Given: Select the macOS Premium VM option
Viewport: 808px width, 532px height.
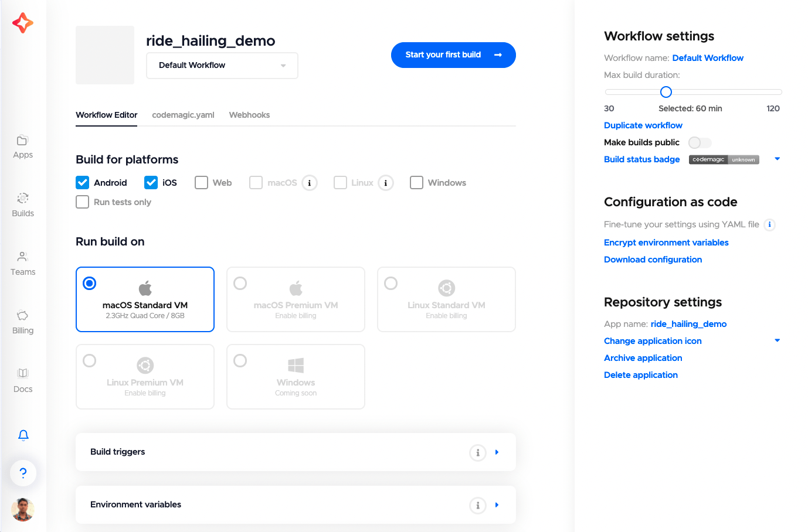Looking at the screenshot, I should [x=240, y=283].
